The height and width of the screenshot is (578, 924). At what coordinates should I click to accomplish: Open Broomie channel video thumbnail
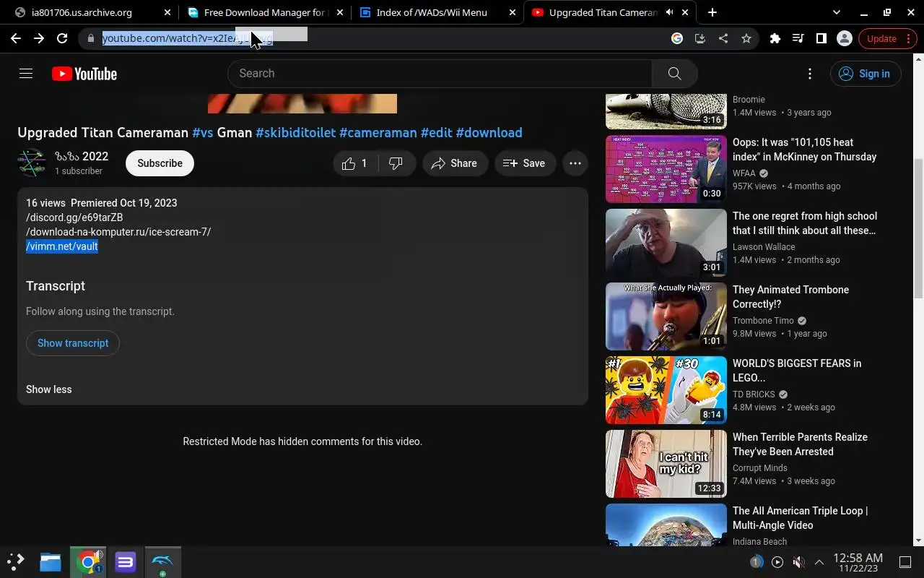pos(666,111)
